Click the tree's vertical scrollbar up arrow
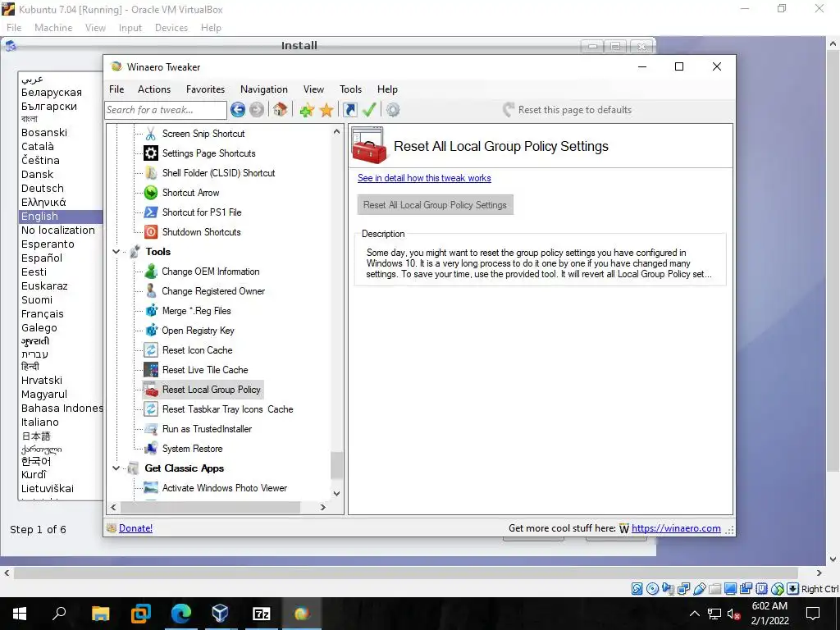The width and height of the screenshot is (840, 630). coord(336,131)
